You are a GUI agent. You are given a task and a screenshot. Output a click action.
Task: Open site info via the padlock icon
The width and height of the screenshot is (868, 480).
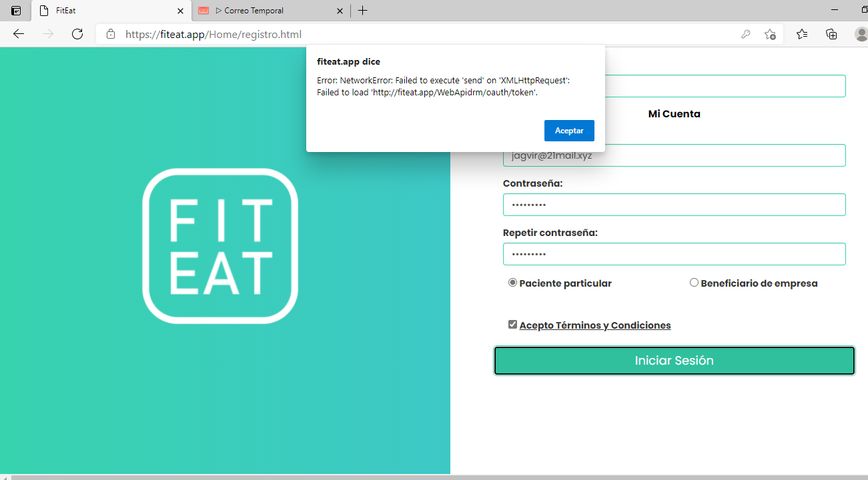[x=111, y=34]
